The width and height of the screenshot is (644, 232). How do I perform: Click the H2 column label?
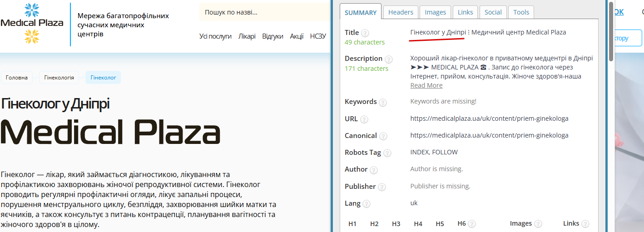click(x=374, y=224)
